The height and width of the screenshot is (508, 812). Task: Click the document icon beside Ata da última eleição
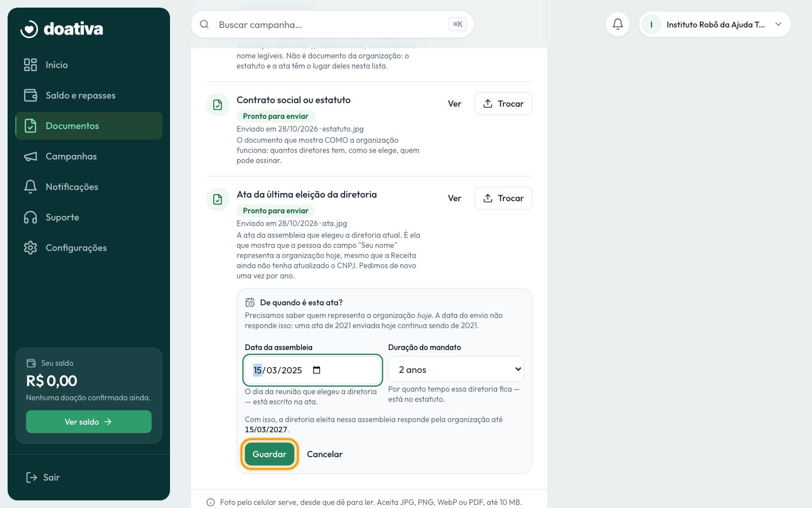[x=217, y=199]
